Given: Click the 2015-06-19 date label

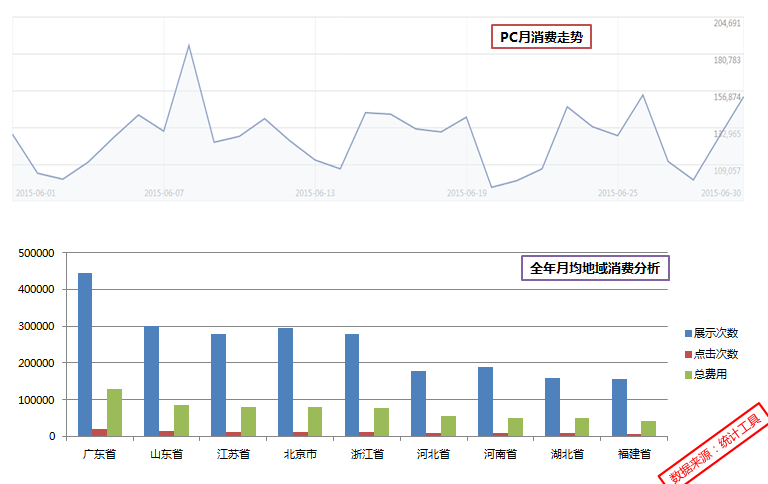Looking at the screenshot, I should point(466,193).
